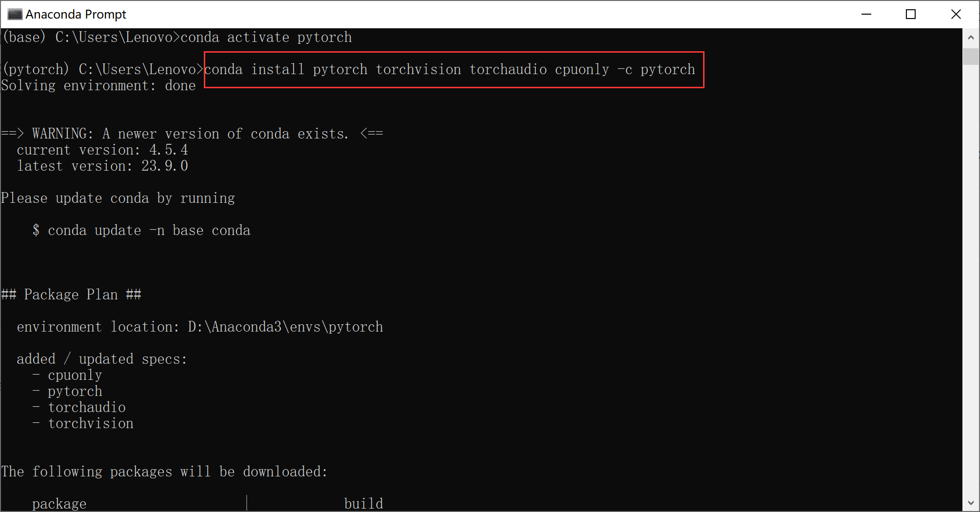This screenshot has width=980, height=512.
Task: Click the 'WARNING: A newer version' line
Action: click(192, 134)
